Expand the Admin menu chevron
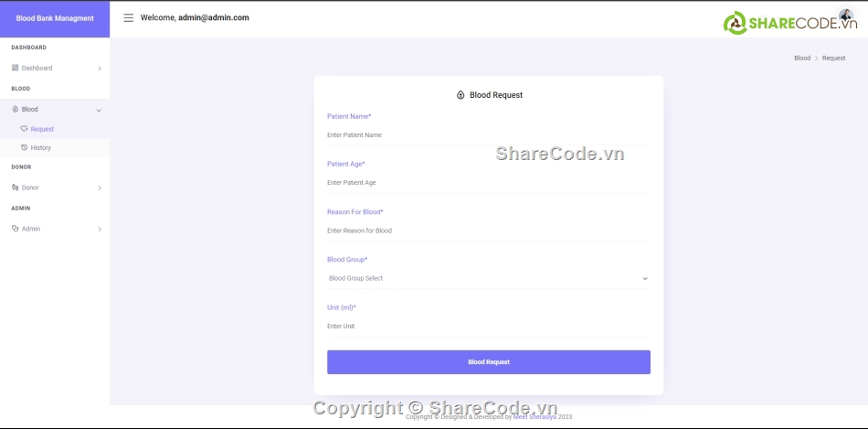 click(100, 230)
